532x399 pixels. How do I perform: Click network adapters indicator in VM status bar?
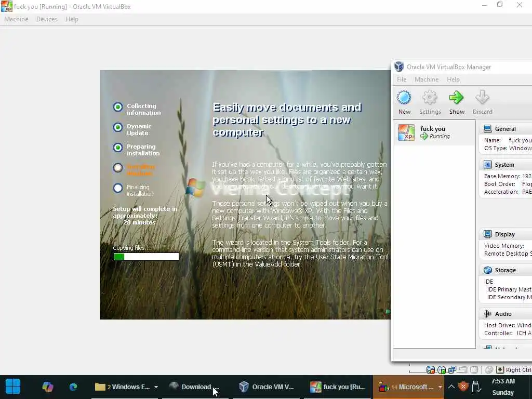click(453, 370)
